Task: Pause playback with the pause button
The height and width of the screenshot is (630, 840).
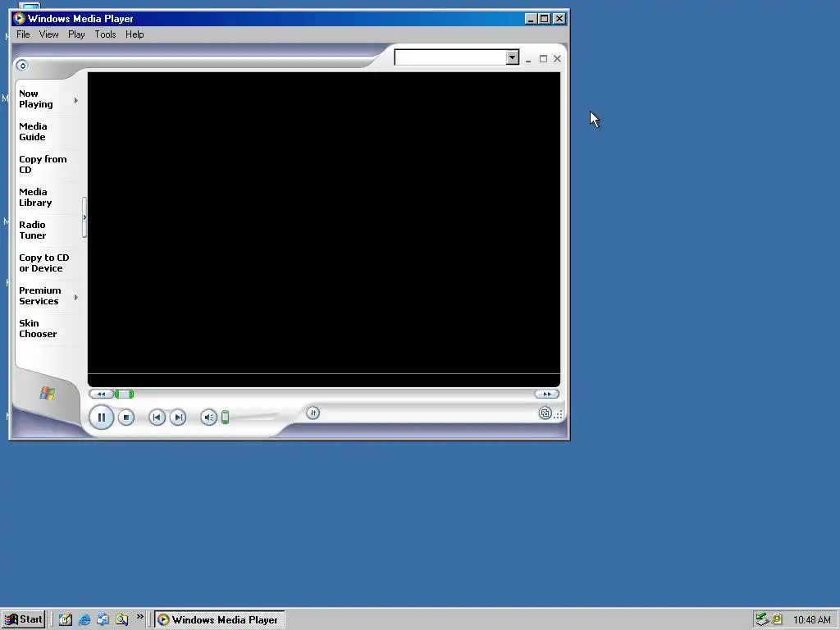Action: coord(101,418)
